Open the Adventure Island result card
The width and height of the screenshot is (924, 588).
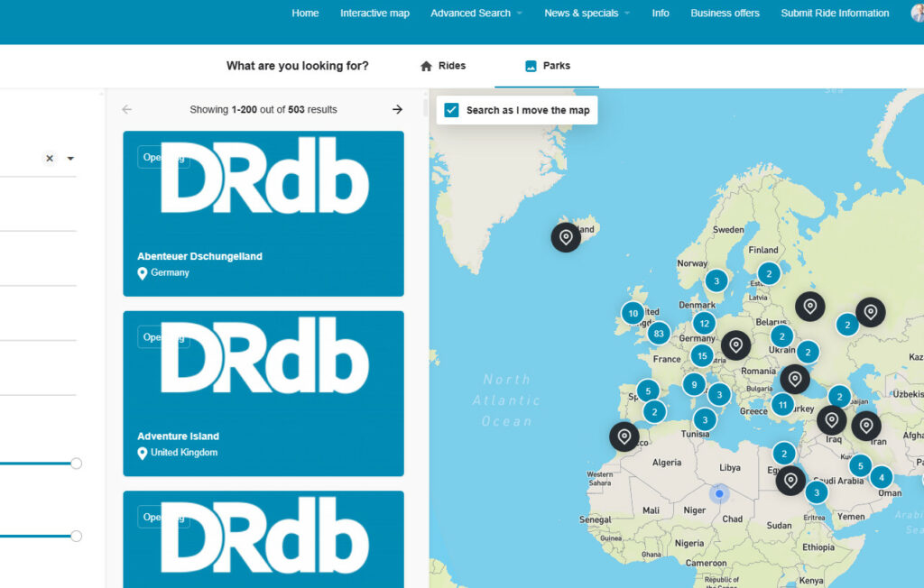click(263, 394)
